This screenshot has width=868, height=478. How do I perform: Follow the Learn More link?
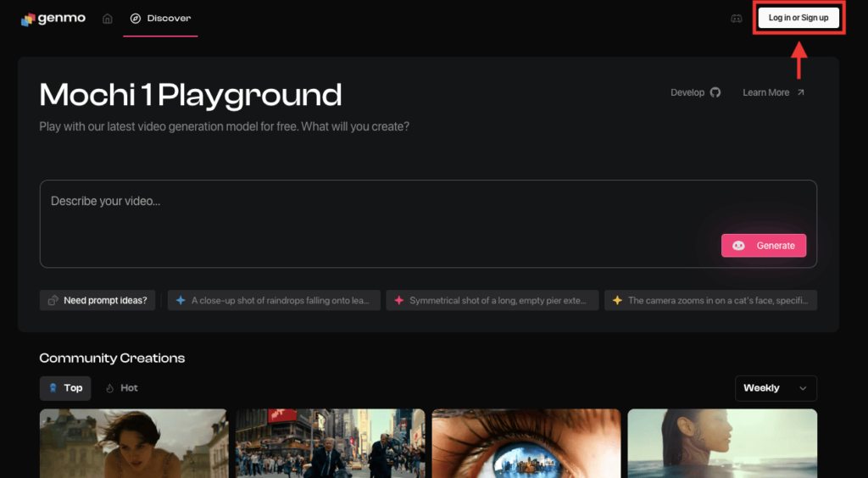pyautogui.click(x=773, y=92)
